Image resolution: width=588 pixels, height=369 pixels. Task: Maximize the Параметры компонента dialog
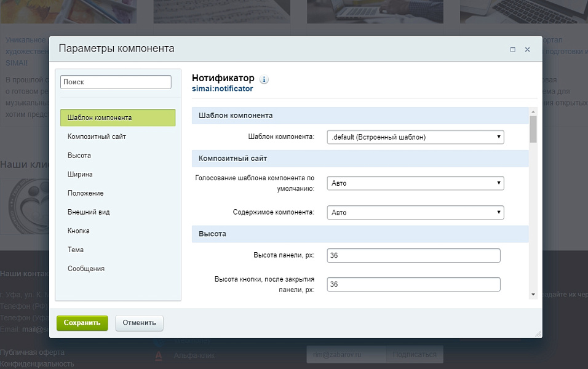512,50
